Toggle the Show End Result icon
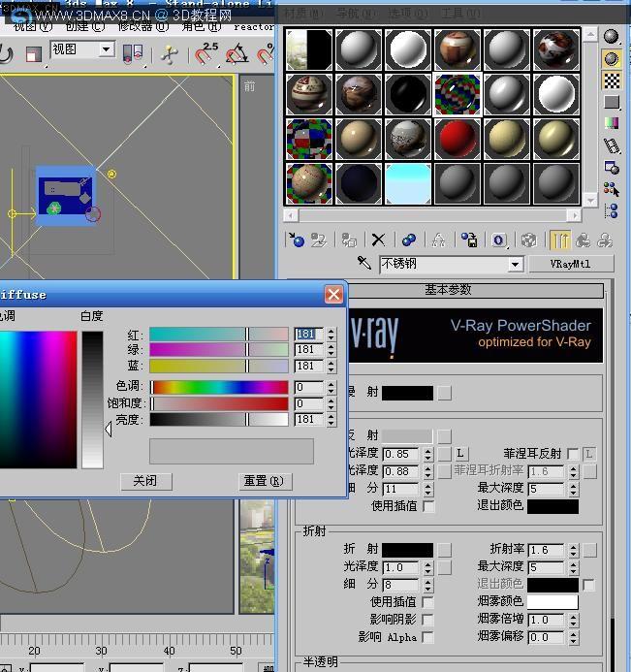Image resolution: width=631 pixels, height=672 pixels. tap(560, 240)
